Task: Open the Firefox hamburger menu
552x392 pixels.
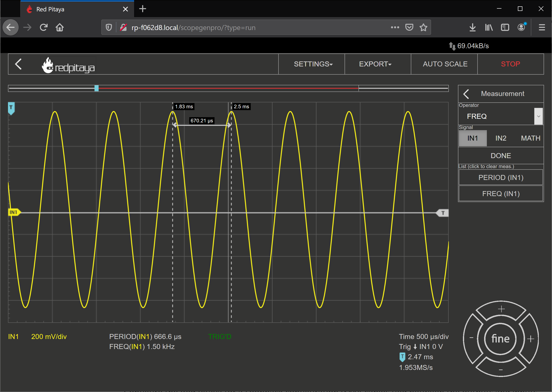Action: click(x=542, y=27)
